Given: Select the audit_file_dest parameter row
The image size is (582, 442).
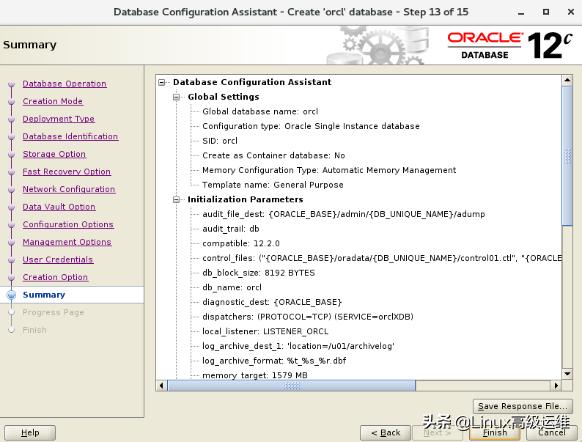Looking at the screenshot, I should point(344,214).
